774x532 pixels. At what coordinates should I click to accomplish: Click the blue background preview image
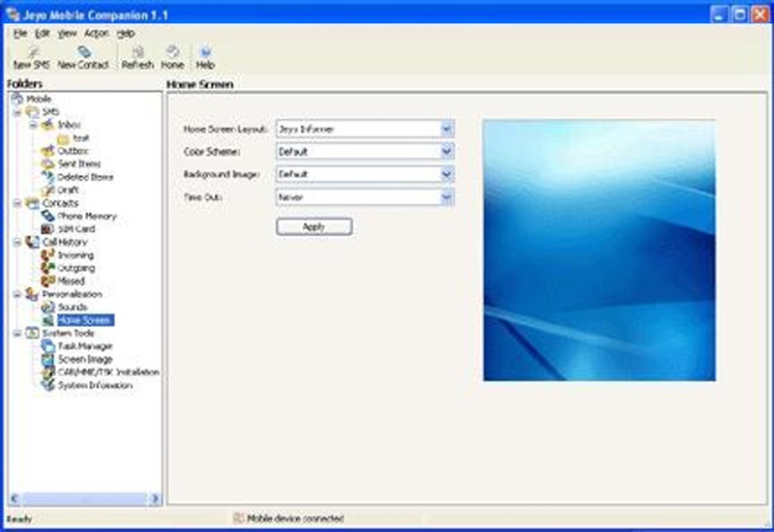599,251
